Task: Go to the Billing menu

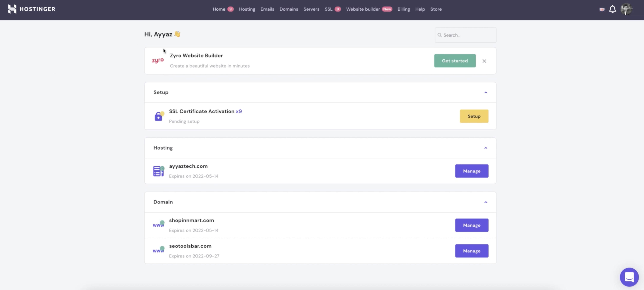Action: click(x=404, y=9)
